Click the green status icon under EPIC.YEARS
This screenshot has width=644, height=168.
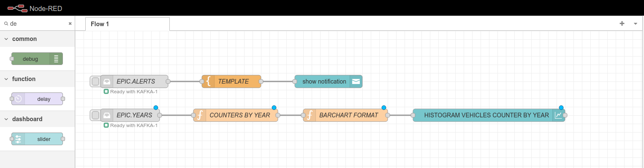[106, 125]
